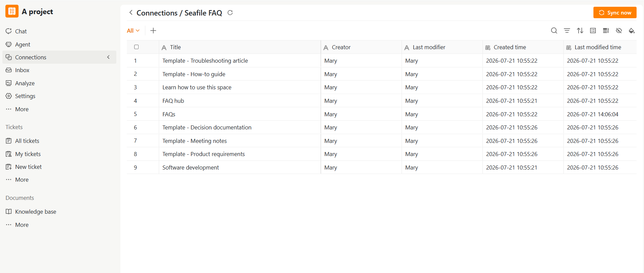Toggle hidden columns eye icon
The image size is (644, 273).
coord(619,31)
